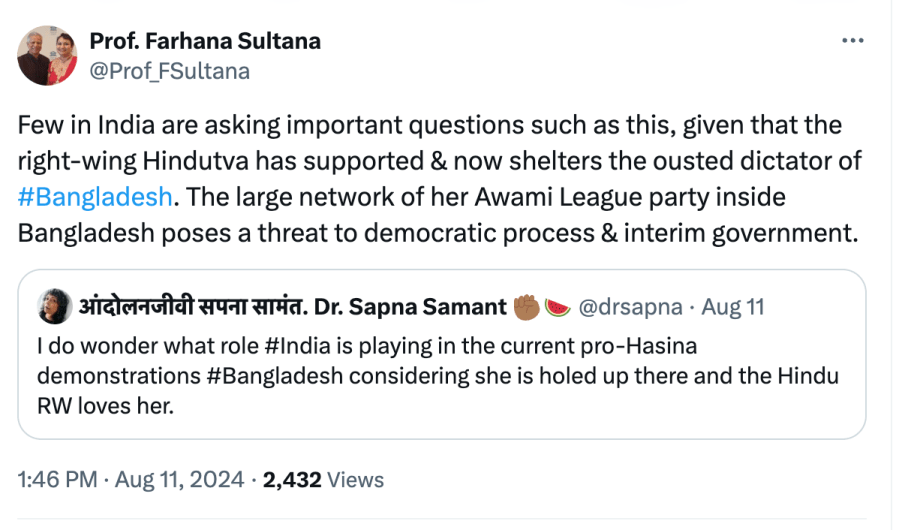Click the watermelon emoji
899x530 pixels.
pyautogui.click(x=558, y=307)
